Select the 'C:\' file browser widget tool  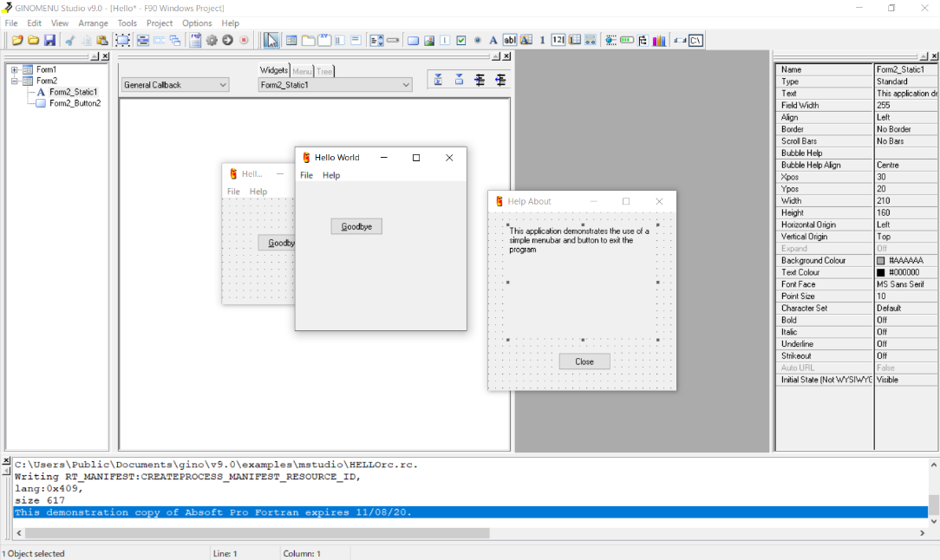[696, 40]
